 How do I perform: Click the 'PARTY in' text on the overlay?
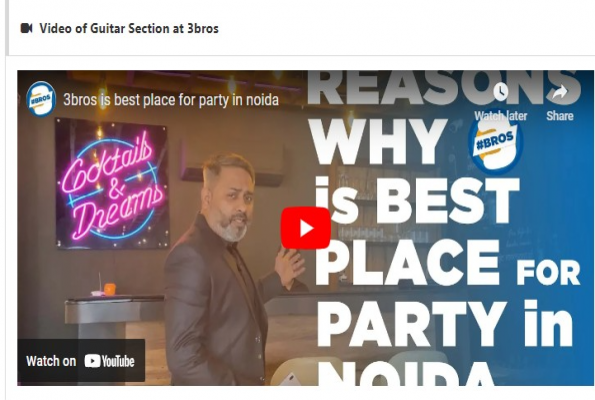point(444,323)
